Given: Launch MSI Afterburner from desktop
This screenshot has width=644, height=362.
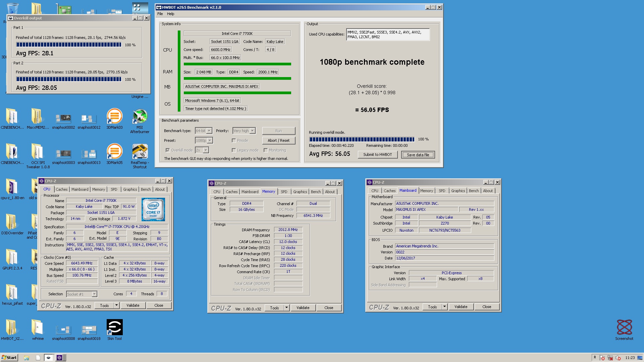Looking at the screenshot, I should click(x=140, y=121).
